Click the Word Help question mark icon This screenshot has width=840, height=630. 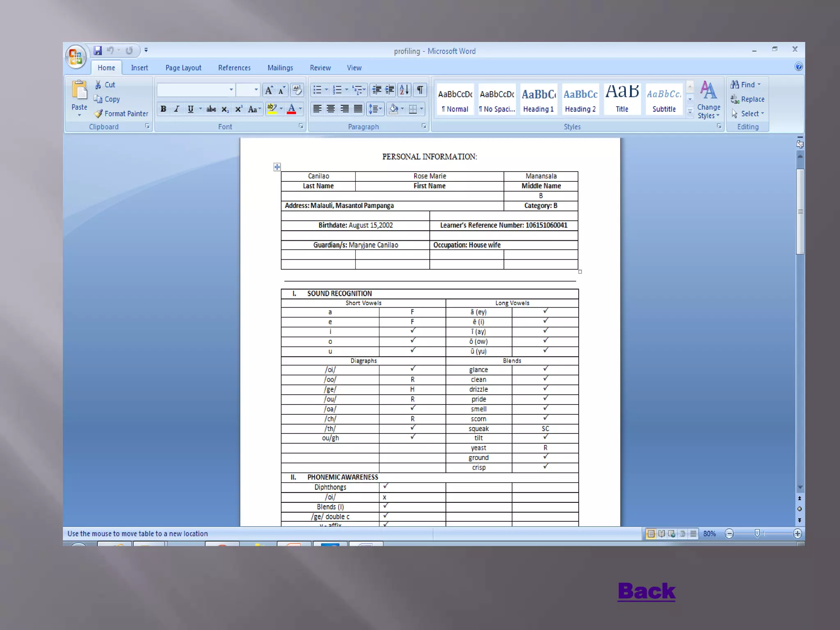coord(798,67)
